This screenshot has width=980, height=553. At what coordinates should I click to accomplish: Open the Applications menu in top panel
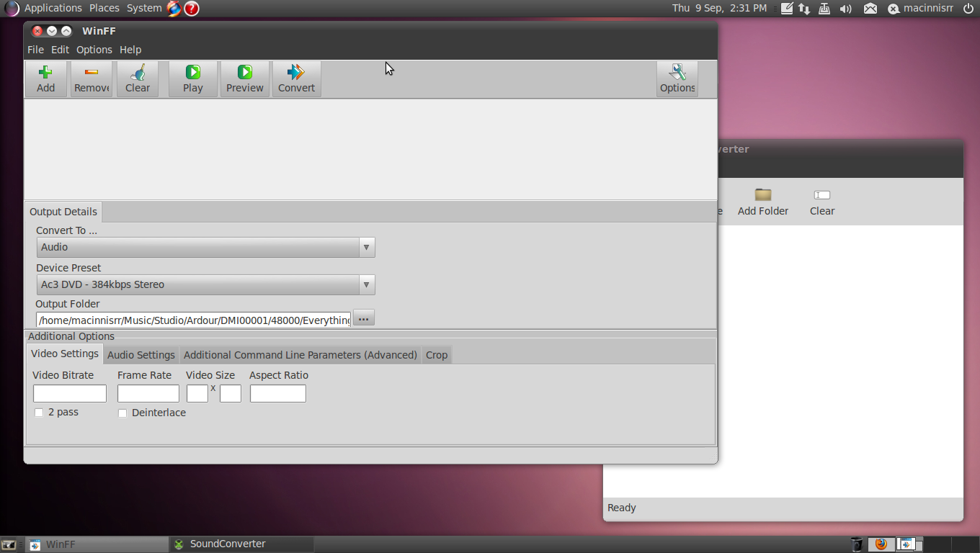click(x=53, y=8)
